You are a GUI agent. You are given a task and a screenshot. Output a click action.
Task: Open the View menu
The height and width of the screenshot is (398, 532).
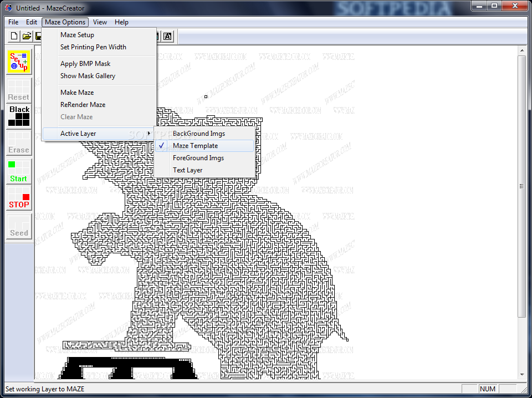[100, 22]
